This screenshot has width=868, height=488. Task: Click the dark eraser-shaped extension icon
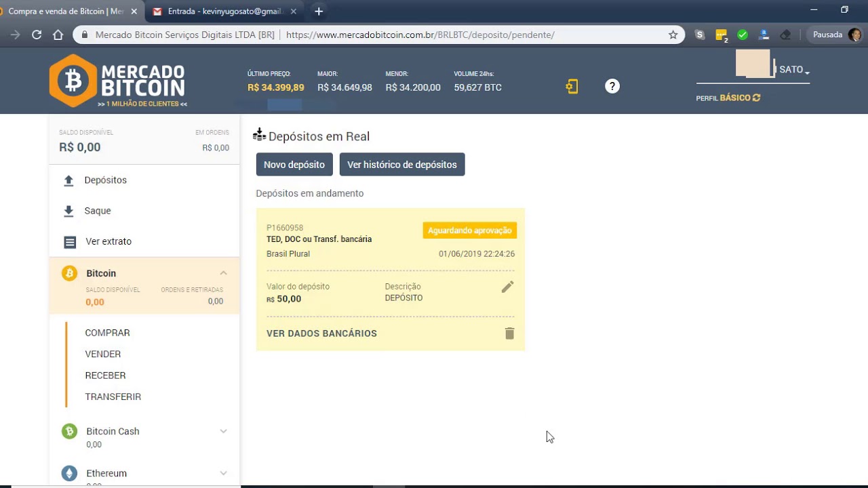[x=785, y=35]
